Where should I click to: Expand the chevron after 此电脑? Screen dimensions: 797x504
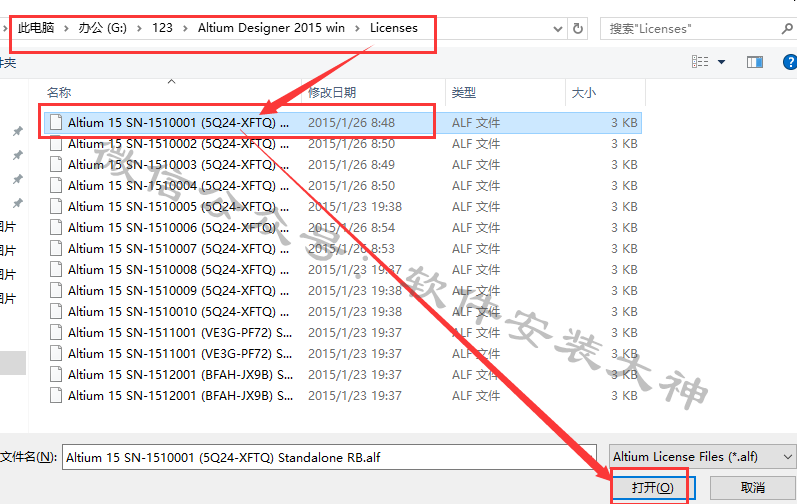pyautogui.click(x=66, y=28)
